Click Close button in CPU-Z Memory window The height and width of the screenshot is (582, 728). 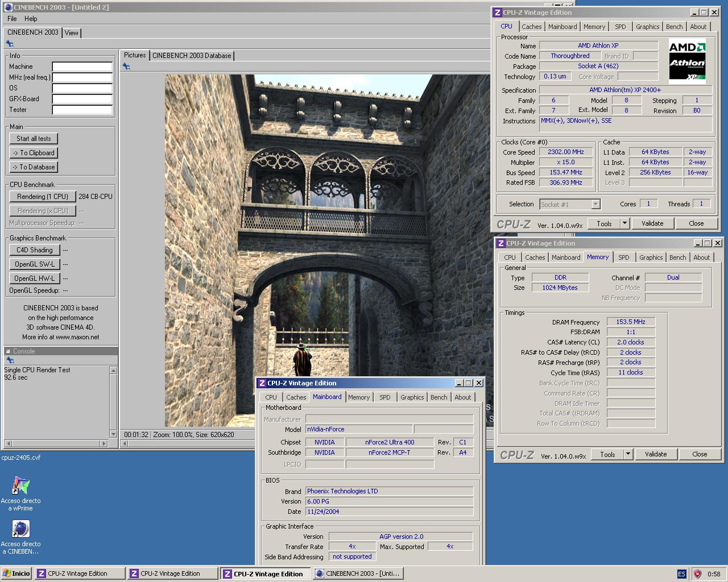pyautogui.click(x=700, y=454)
